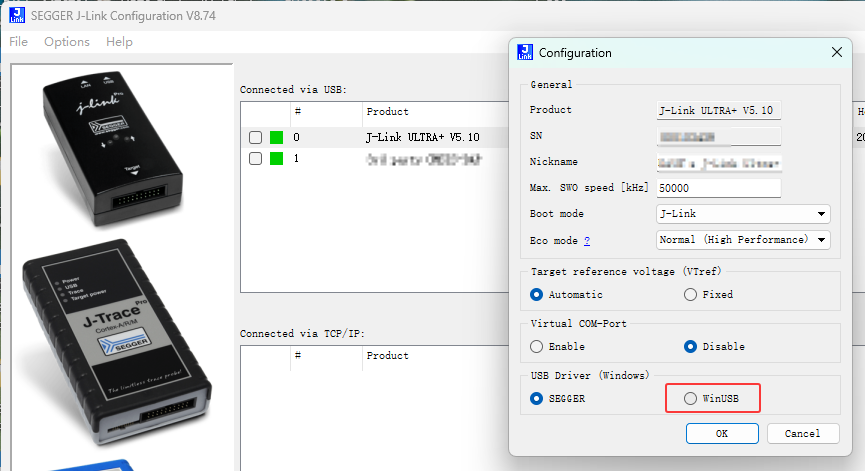Click the Max. SWO speed field
This screenshot has height=471, width=865.
718,188
